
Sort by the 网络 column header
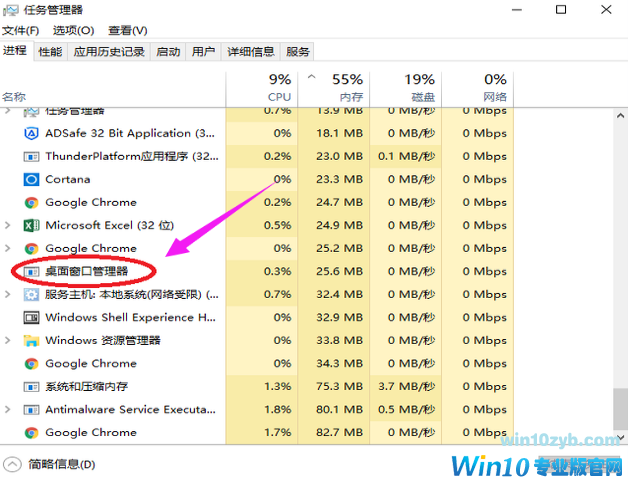point(478,89)
